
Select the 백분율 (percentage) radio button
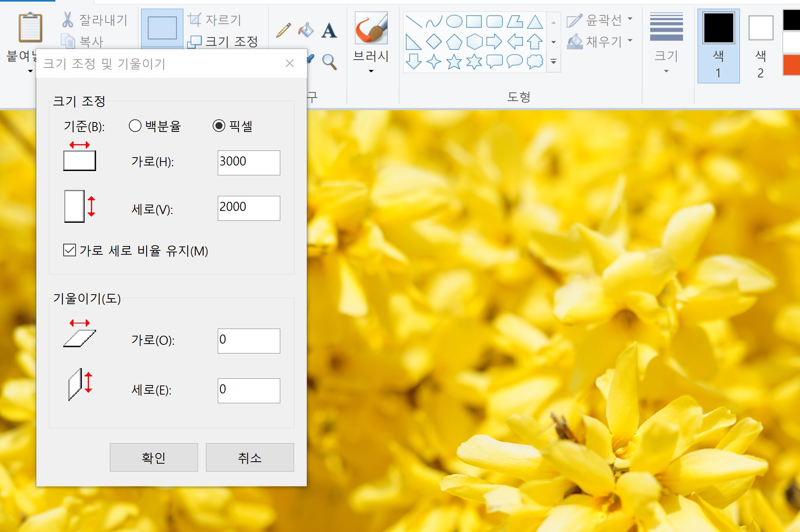[135, 126]
